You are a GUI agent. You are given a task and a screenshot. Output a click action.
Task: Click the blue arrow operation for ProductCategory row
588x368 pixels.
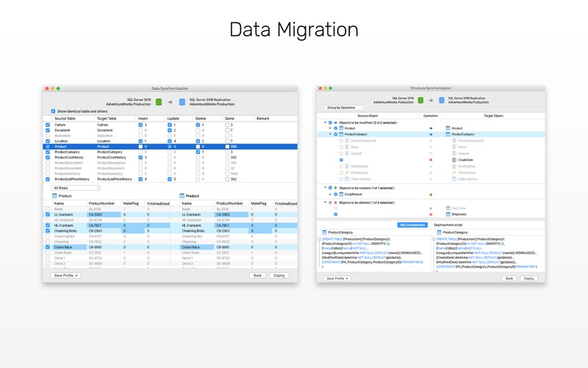[x=431, y=135]
